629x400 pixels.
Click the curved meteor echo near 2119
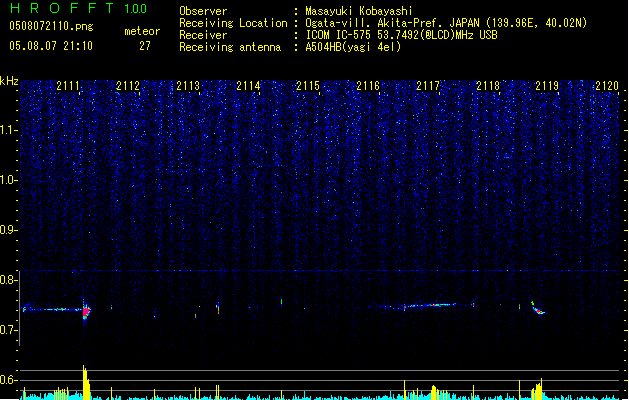click(538, 309)
